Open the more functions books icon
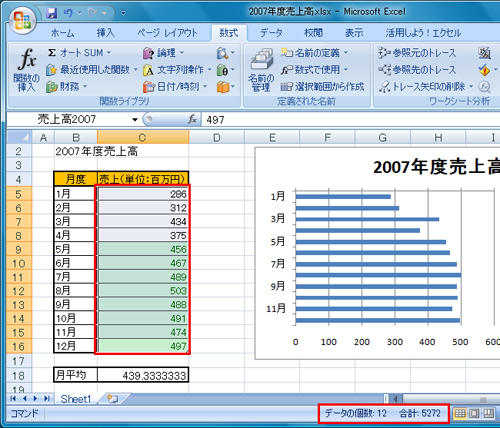The image size is (500, 428). click(225, 87)
